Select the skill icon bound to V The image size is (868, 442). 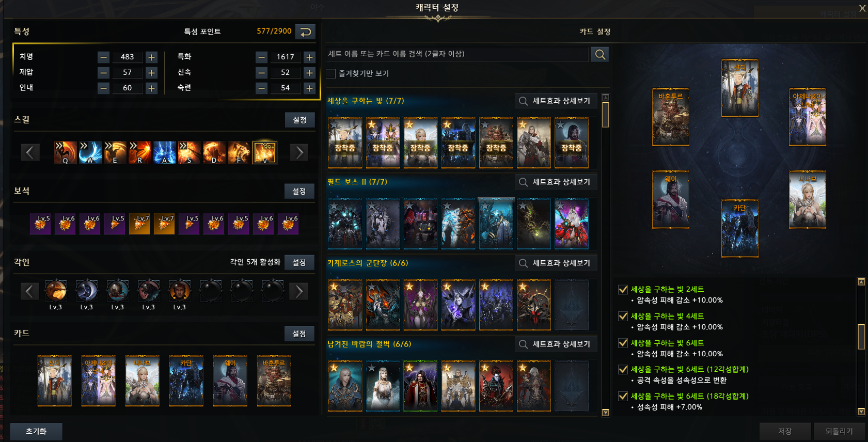click(264, 153)
